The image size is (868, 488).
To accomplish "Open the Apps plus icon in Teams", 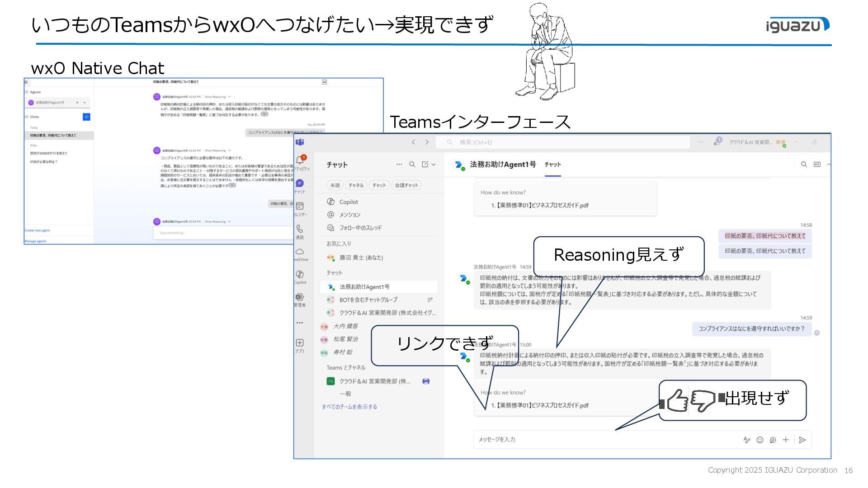I will pos(300,343).
